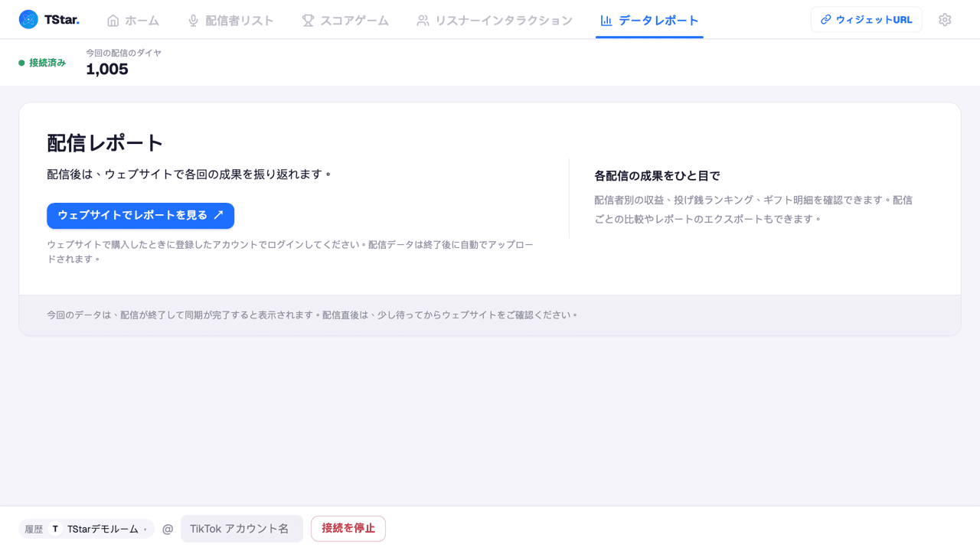The width and height of the screenshot is (980, 551).
Task: Click 各配信の成果をひと目で heading
Action: coord(657,176)
